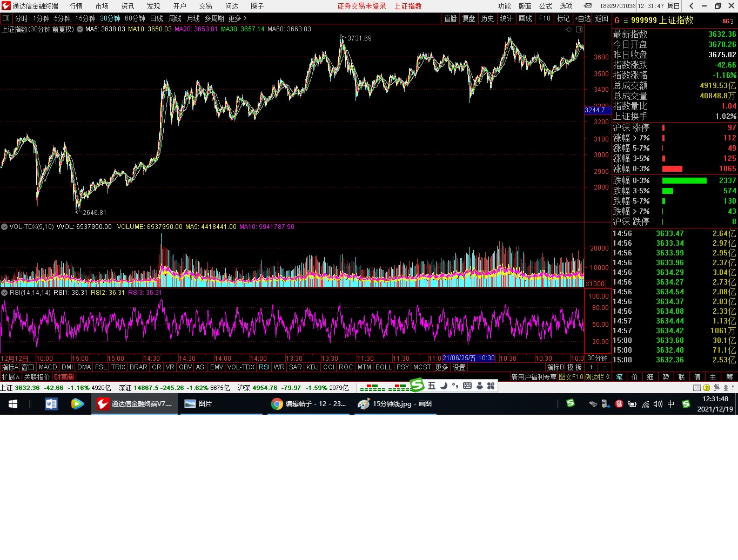Viewport: 738px width, 560px height.
Task: Click the battery power tray icon
Action: coord(632,404)
